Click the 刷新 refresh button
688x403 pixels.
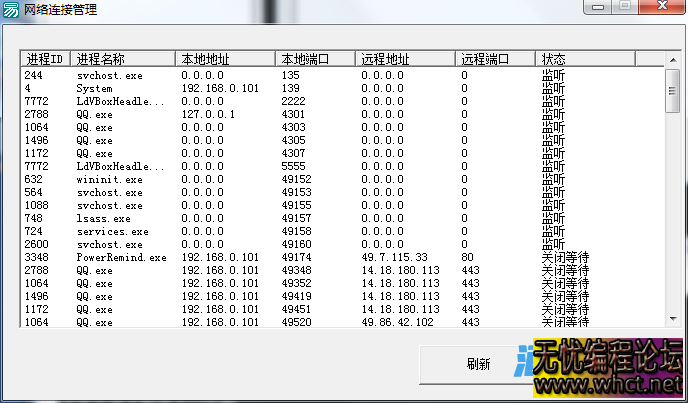coord(478,364)
